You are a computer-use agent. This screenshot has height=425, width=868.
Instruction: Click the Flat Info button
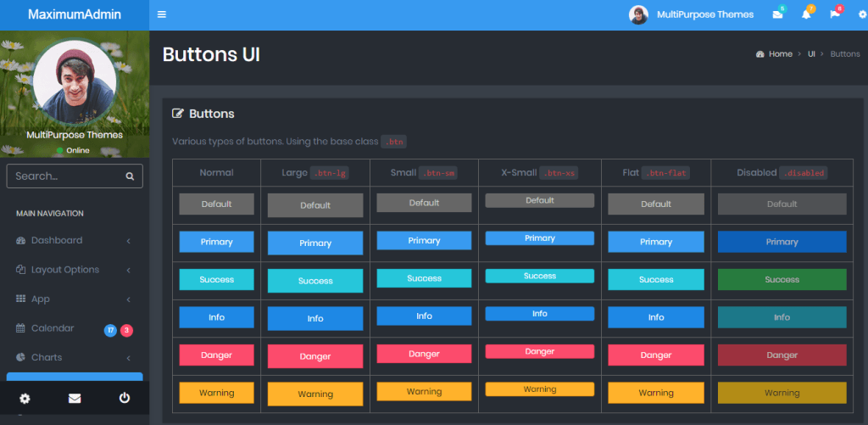(656, 317)
